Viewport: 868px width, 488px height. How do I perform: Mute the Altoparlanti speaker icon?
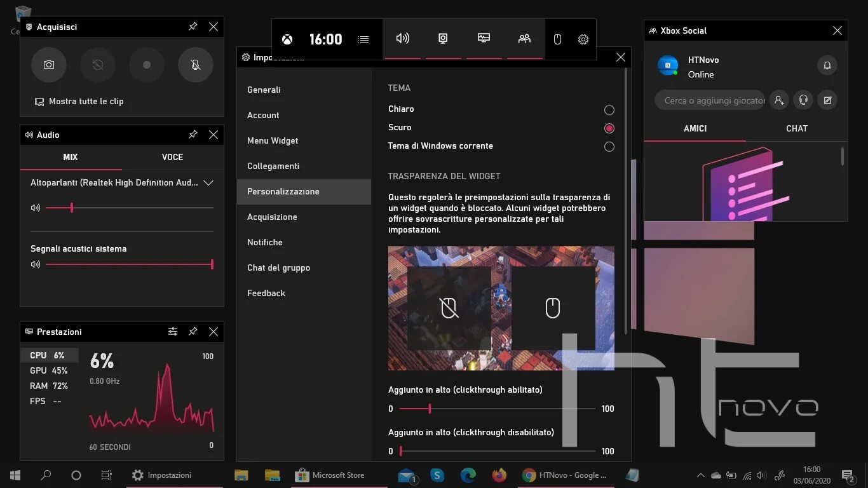point(36,208)
